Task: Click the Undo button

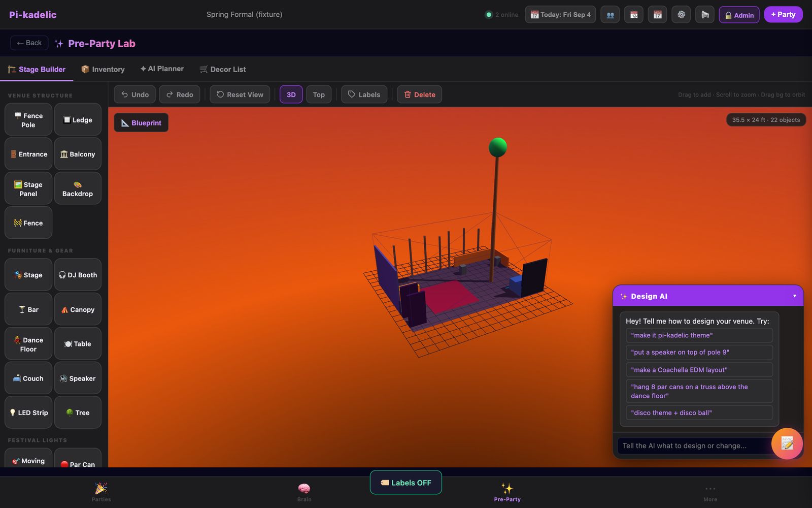Action: tap(135, 94)
